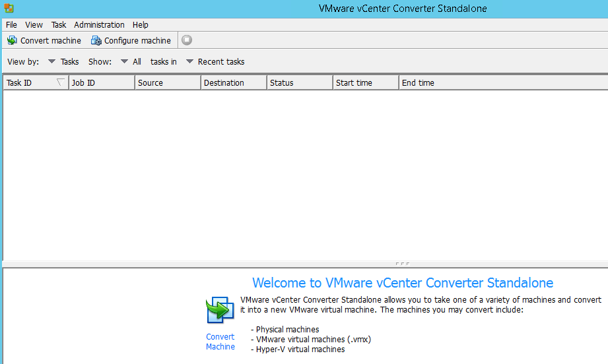
Task: Click the 'Configure machine' toolbar label
Action: pos(137,41)
